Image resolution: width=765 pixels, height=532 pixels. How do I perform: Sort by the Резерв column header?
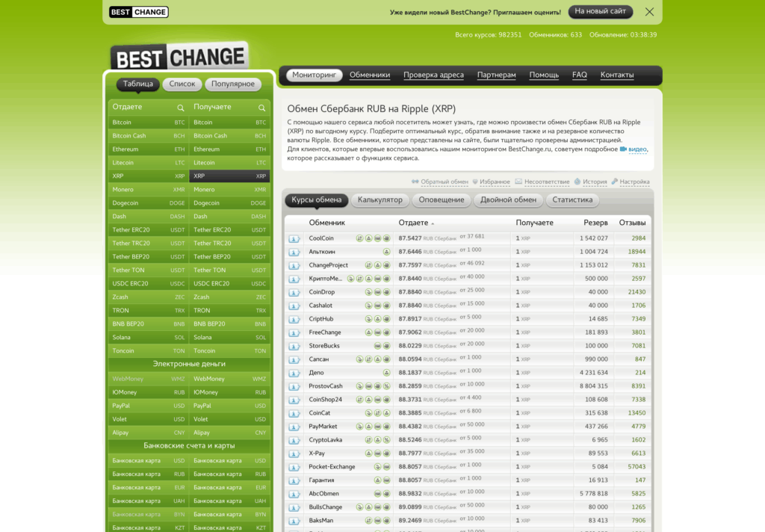(x=595, y=223)
